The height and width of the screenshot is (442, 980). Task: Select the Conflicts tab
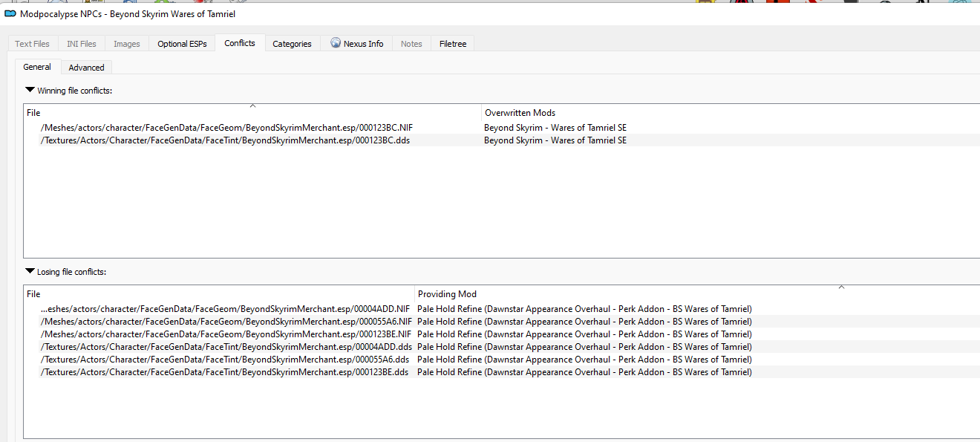[240, 43]
